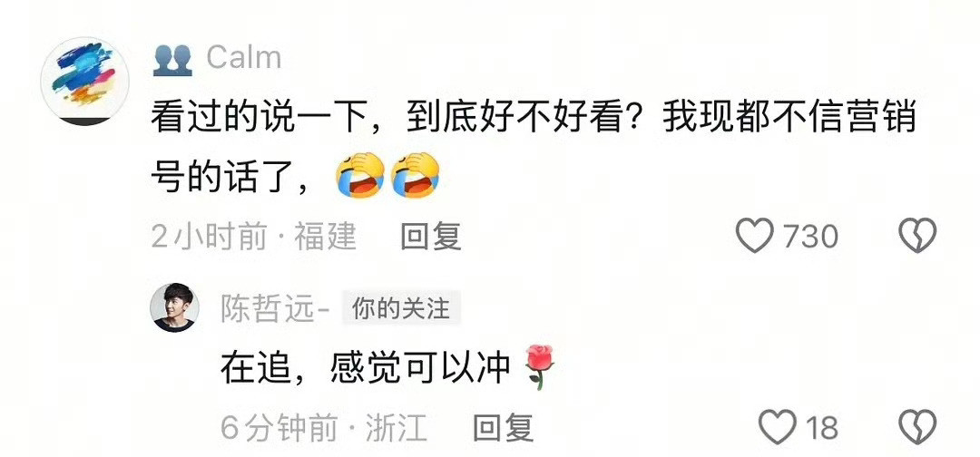This screenshot has width=980, height=457.
Task: Click the reply text 在追，感觉可以冲
Action: [x=366, y=368]
